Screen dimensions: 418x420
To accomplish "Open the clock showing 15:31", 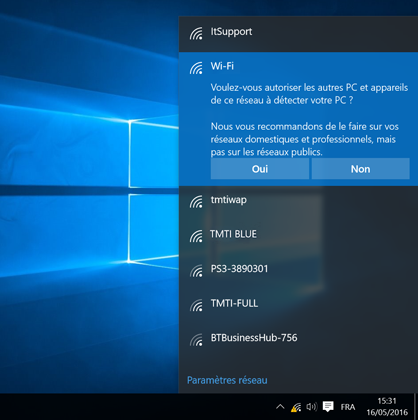I will pos(387,407).
